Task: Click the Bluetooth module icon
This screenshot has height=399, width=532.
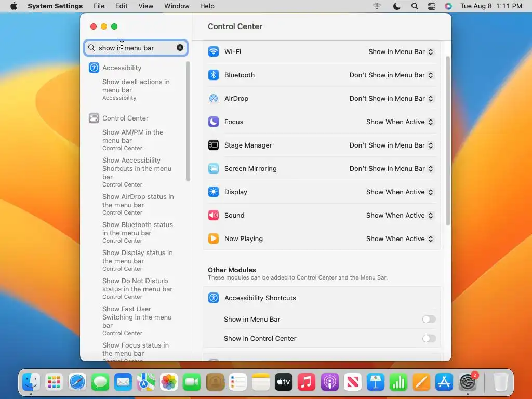Action: coord(214,75)
